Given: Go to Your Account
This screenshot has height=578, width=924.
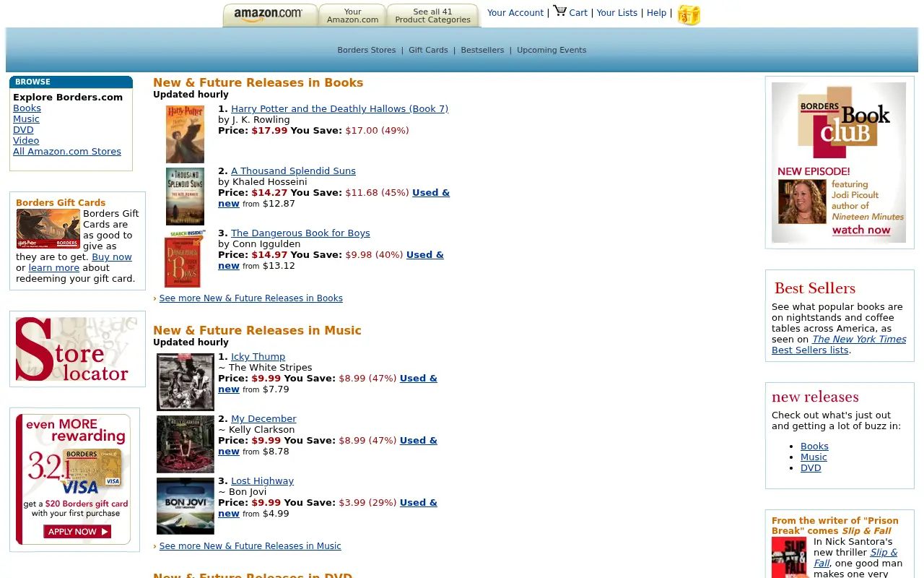Looking at the screenshot, I should click(515, 12).
